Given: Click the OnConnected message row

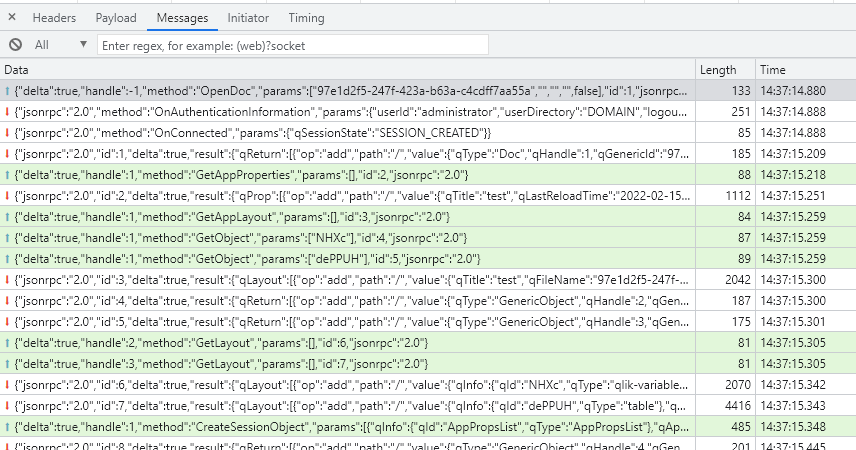Looking at the screenshot, I should [x=350, y=132].
